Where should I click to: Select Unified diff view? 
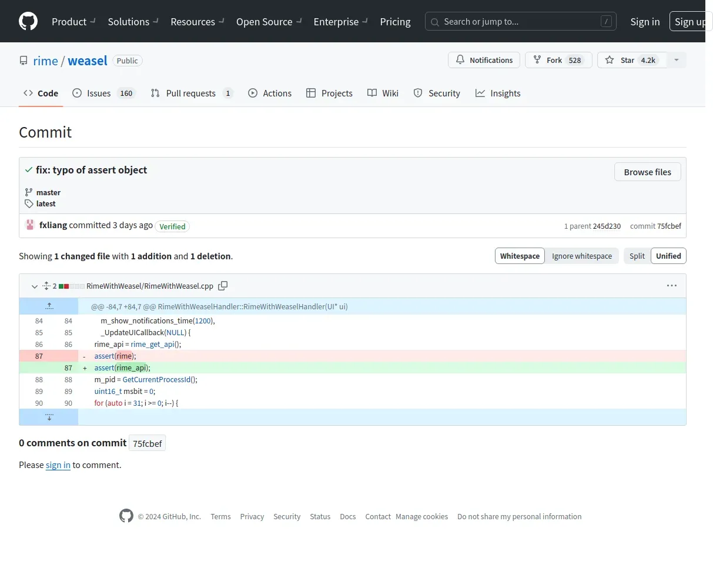click(668, 256)
